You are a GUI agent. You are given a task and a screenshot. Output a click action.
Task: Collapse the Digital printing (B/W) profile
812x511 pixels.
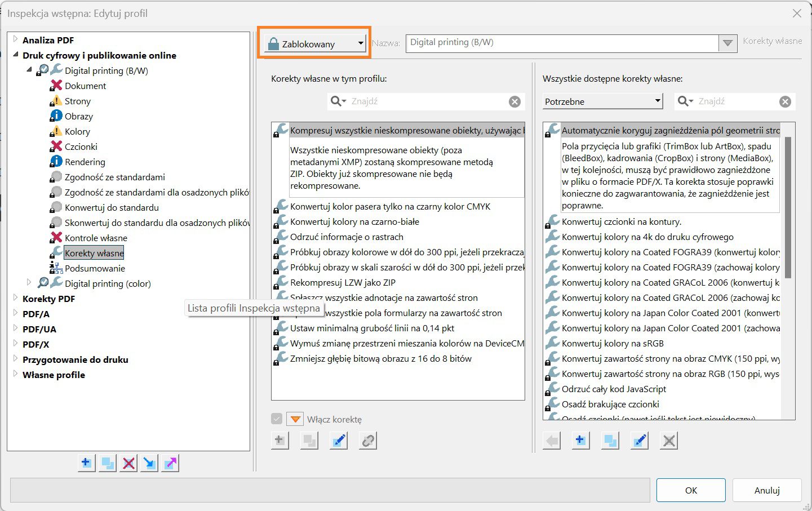coord(29,70)
